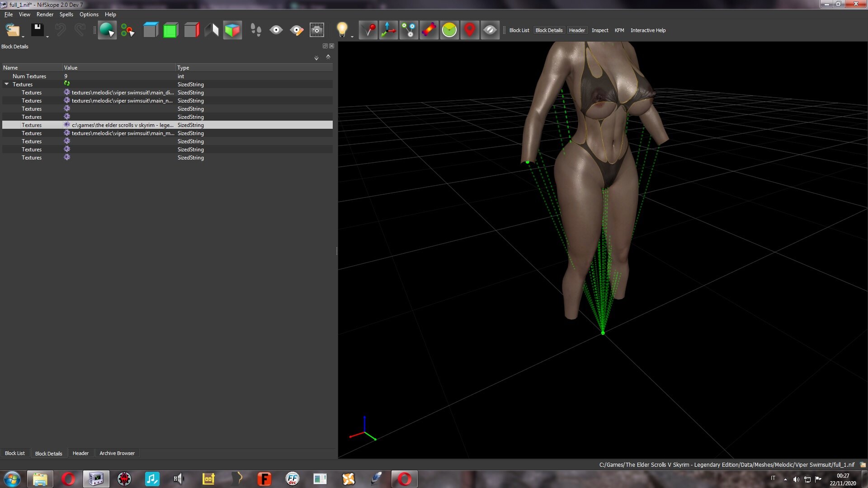Screen dimensions: 868x488
Task: Toggle the crossed-out eye hide icon
Action: (490, 30)
